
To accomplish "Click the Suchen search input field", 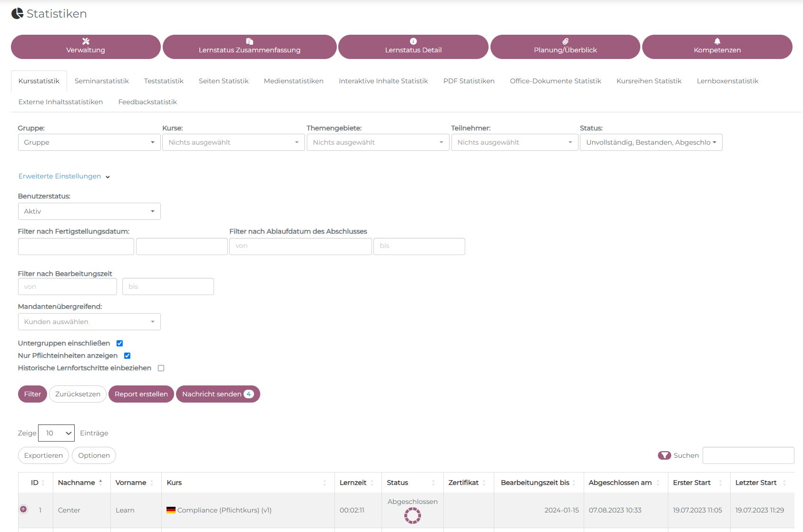I will pyautogui.click(x=748, y=455).
